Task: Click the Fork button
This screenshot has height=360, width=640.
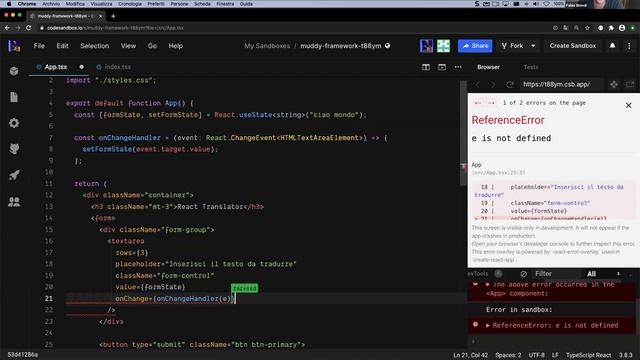Action: point(512,46)
